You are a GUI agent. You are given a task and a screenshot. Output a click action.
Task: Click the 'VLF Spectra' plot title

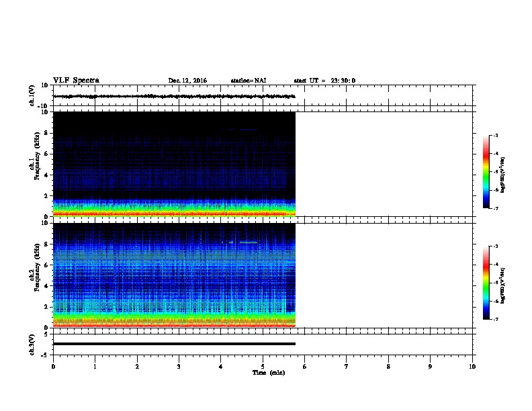(76, 81)
